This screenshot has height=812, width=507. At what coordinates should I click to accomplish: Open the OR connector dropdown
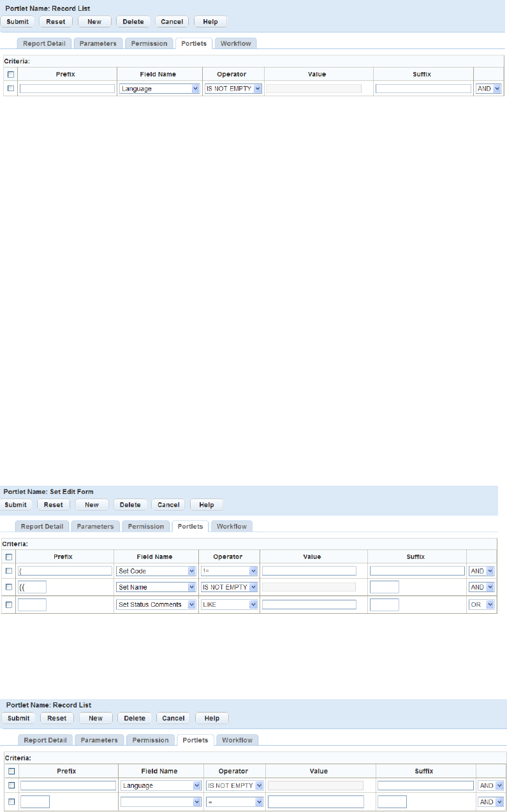pos(481,604)
